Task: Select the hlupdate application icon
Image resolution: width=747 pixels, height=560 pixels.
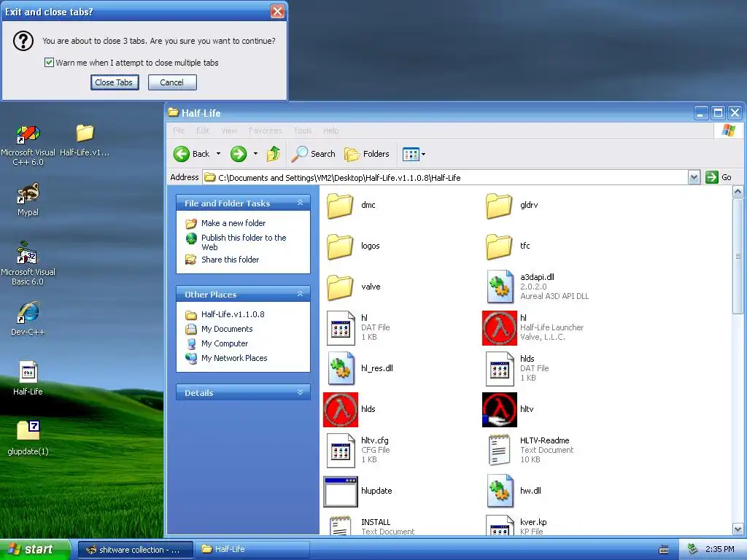Action: click(x=340, y=491)
